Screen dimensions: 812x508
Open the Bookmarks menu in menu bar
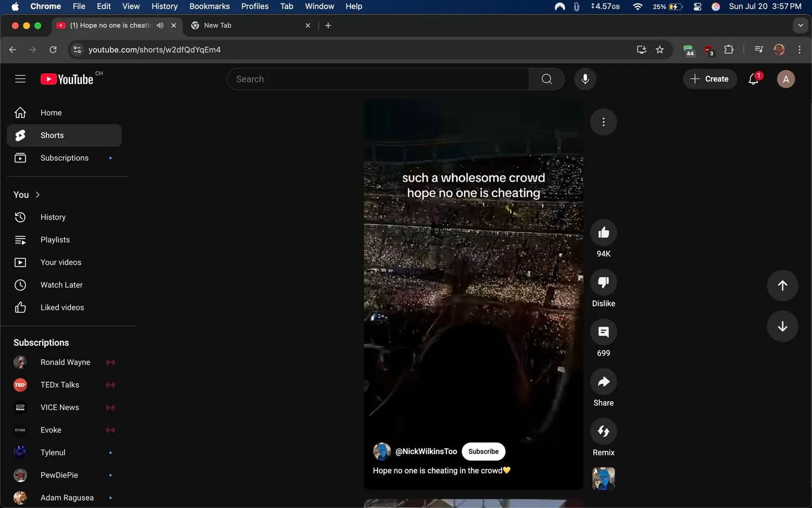pyautogui.click(x=209, y=6)
